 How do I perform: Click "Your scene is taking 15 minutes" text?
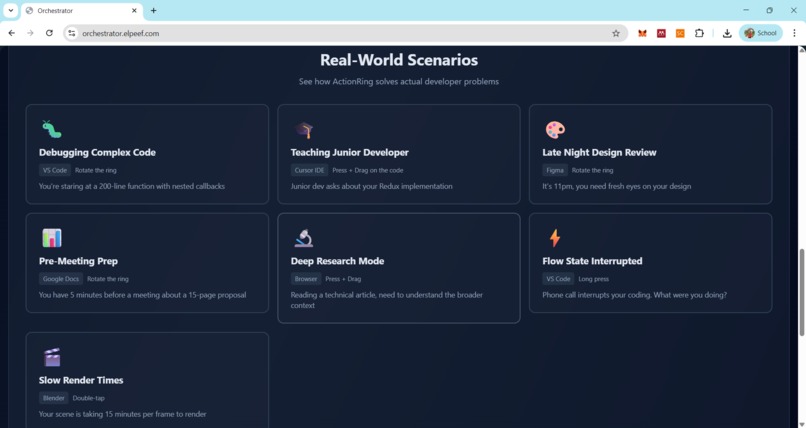122,414
